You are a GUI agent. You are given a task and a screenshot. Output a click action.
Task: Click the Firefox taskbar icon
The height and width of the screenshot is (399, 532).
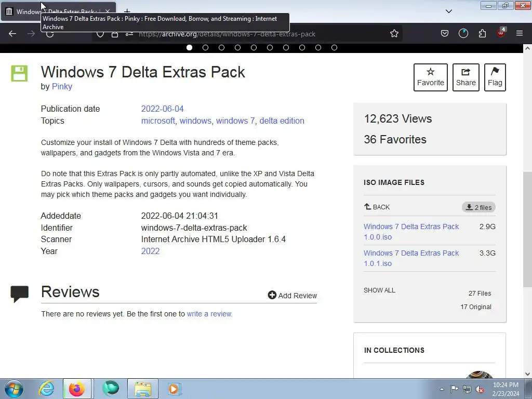click(77, 389)
